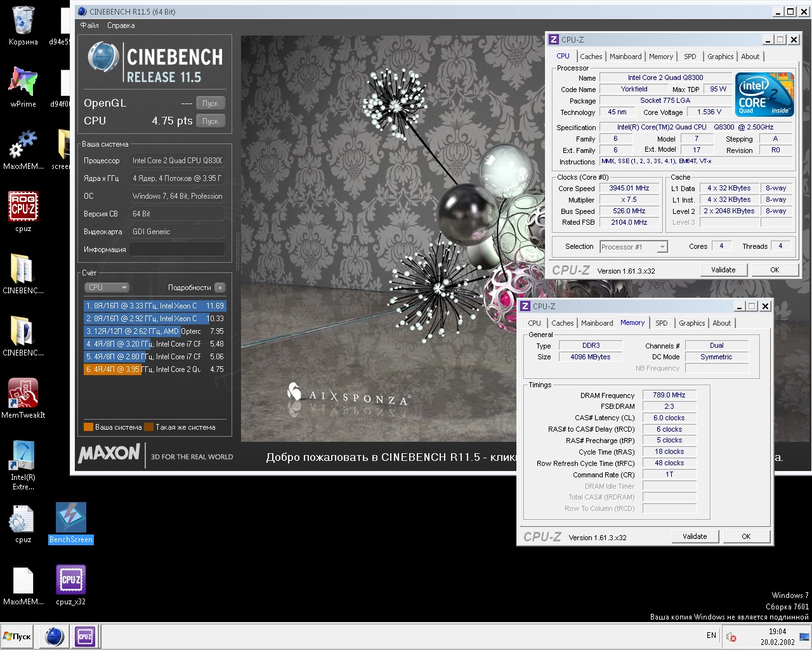
Task: Open Graphics tab in lower CPU-Z window
Action: click(x=692, y=323)
